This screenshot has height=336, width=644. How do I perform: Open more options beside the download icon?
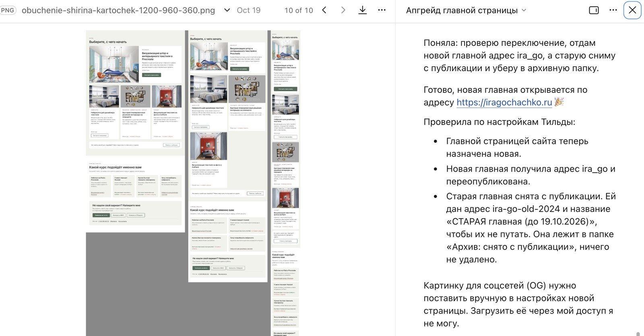point(382,10)
